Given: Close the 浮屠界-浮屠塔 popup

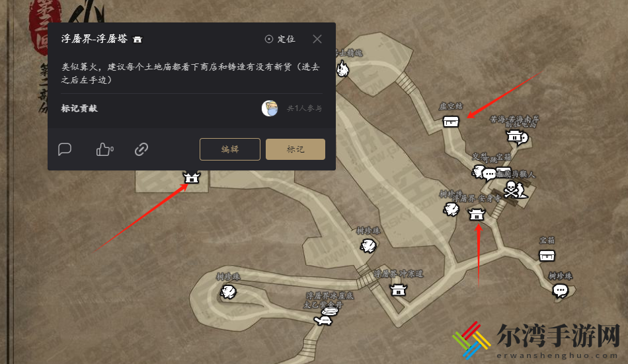Looking at the screenshot, I should tap(317, 39).
